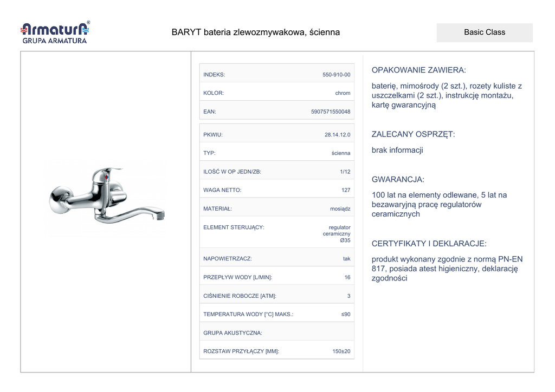
Task: Click the faucet product image
Action: (106, 198)
